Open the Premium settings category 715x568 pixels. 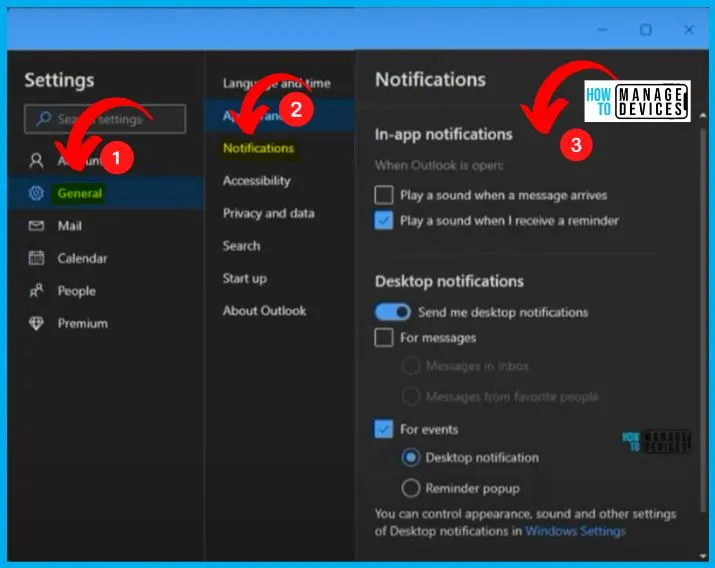coord(105,323)
